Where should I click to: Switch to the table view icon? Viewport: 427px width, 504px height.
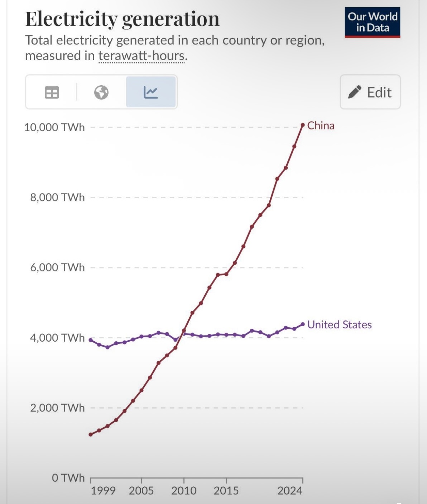pos(52,92)
